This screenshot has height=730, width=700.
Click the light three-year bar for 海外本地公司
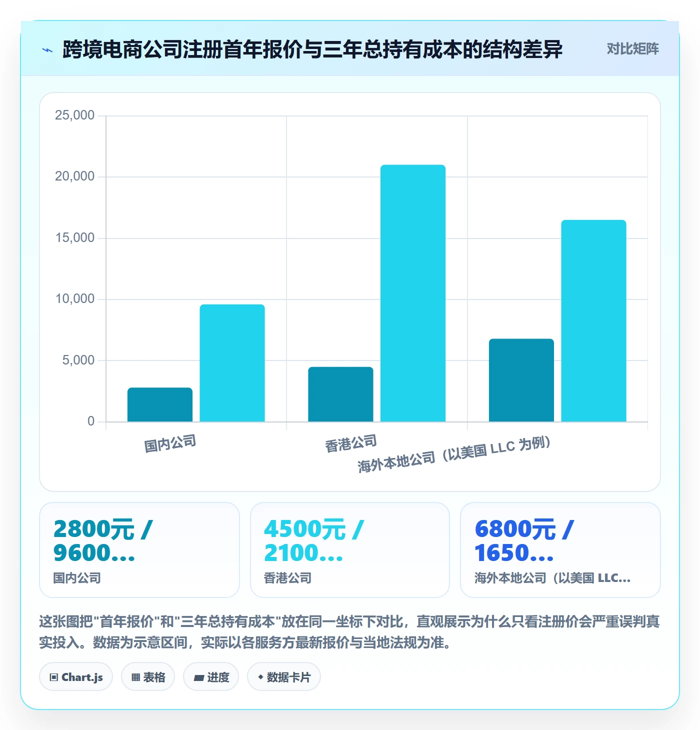[x=593, y=320]
